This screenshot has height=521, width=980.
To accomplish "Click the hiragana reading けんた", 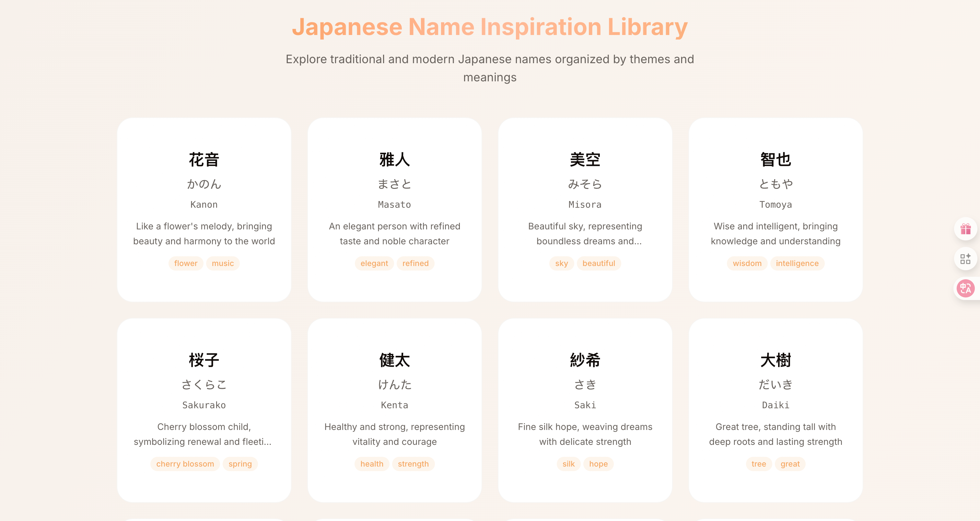I will 394,385.
